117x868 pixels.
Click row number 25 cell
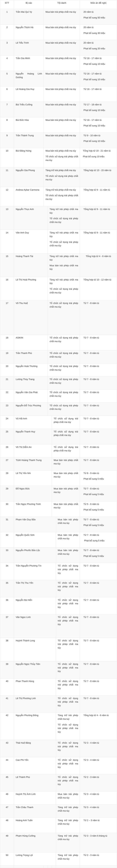(7, 436)
